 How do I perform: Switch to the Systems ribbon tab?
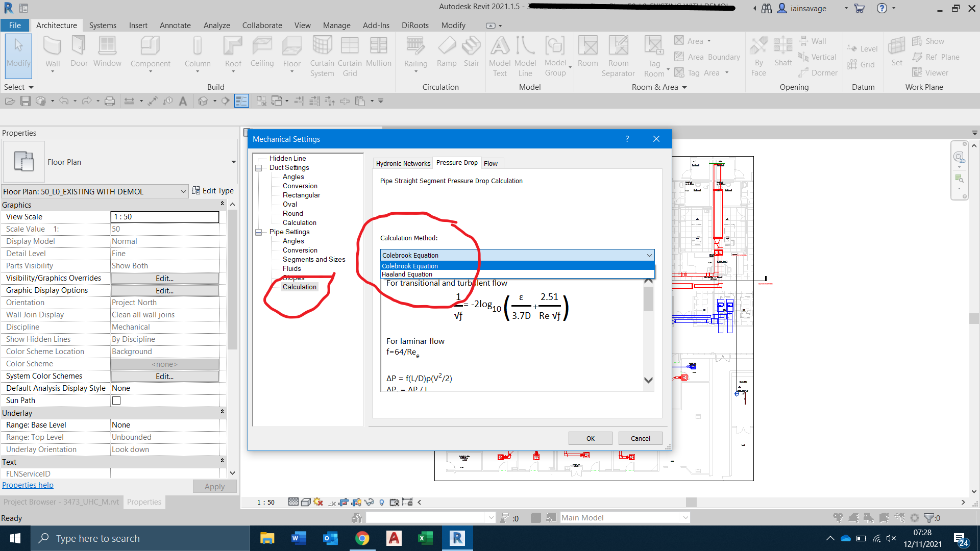point(103,25)
